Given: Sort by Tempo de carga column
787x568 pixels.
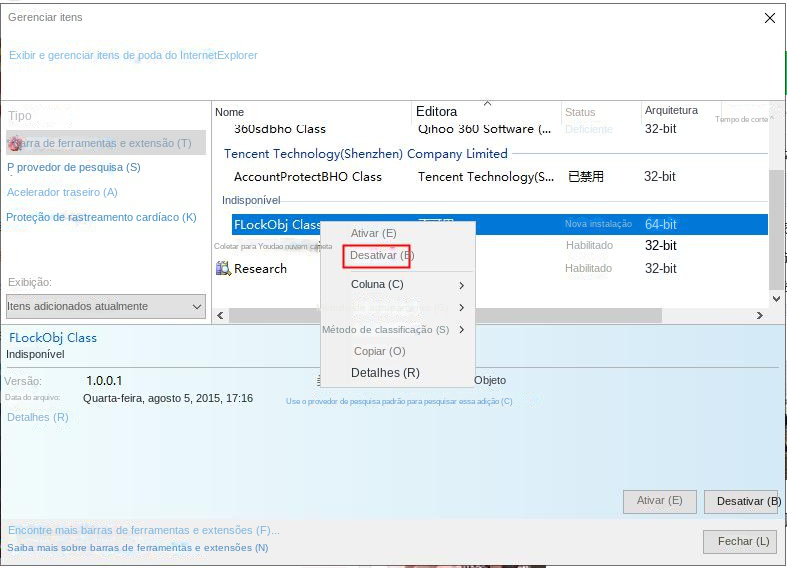Looking at the screenshot, I should point(741,119).
